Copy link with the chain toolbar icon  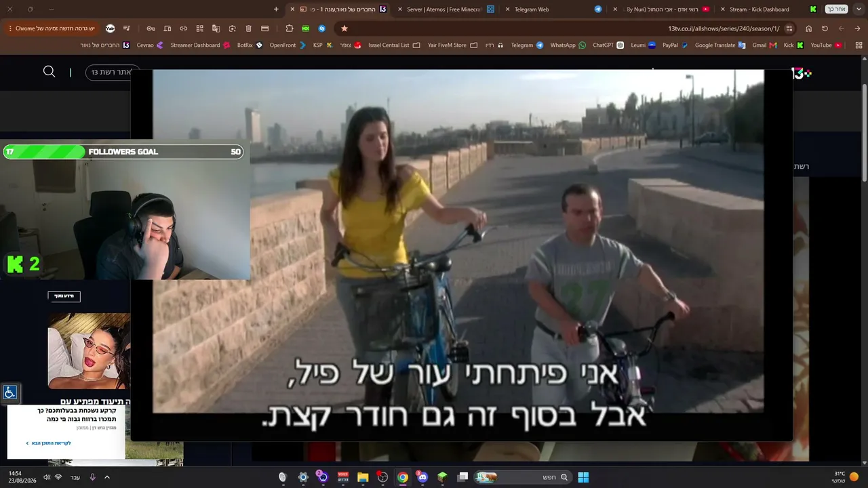(x=183, y=28)
